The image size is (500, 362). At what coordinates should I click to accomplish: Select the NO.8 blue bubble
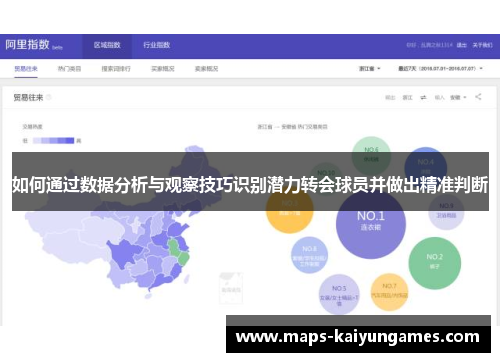(x=309, y=255)
